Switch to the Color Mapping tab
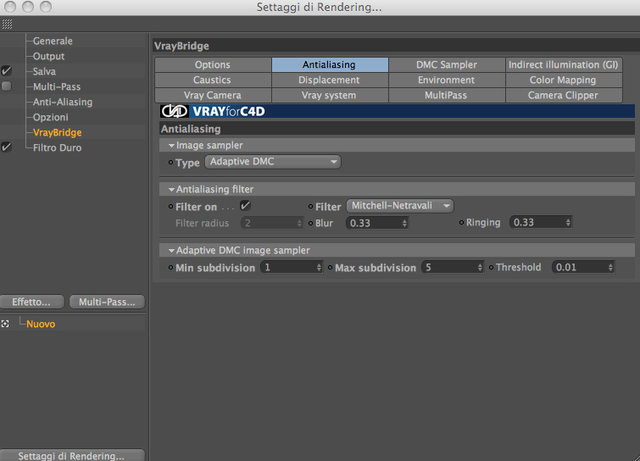640x461 pixels. pyautogui.click(x=564, y=80)
